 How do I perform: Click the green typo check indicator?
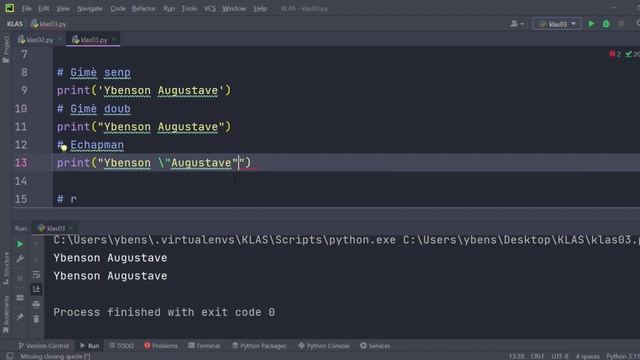pyautogui.click(x=633, y=54)
